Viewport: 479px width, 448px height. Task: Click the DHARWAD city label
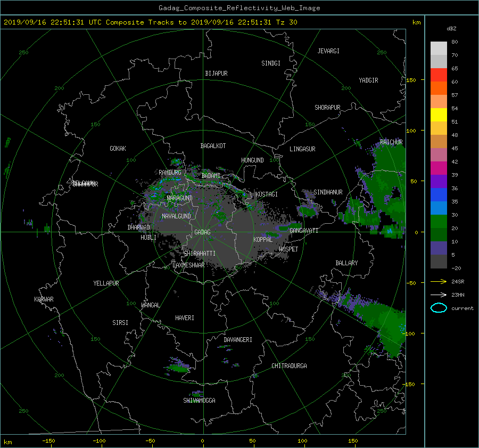click(138, 227)
